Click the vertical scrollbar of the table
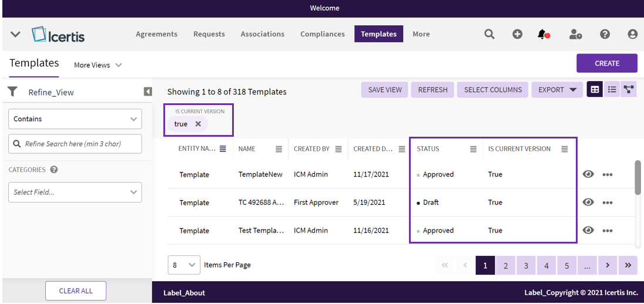This screenshot has height=304, width=644. (x=638, y=177)
